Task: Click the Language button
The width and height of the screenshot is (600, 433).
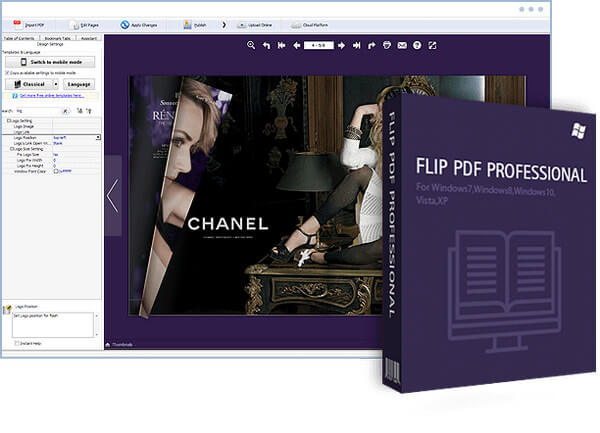Action: [79, 84]
